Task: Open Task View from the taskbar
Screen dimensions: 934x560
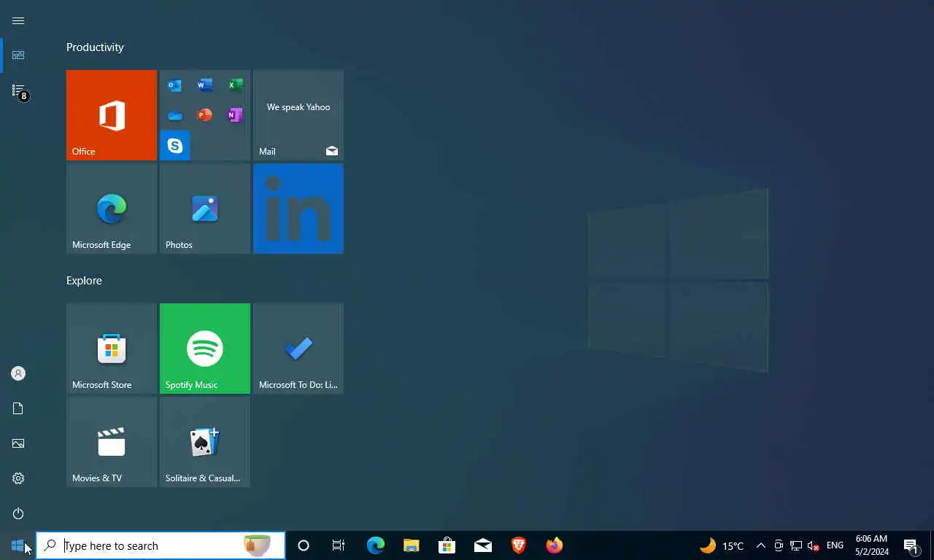Action: point(339,545)
